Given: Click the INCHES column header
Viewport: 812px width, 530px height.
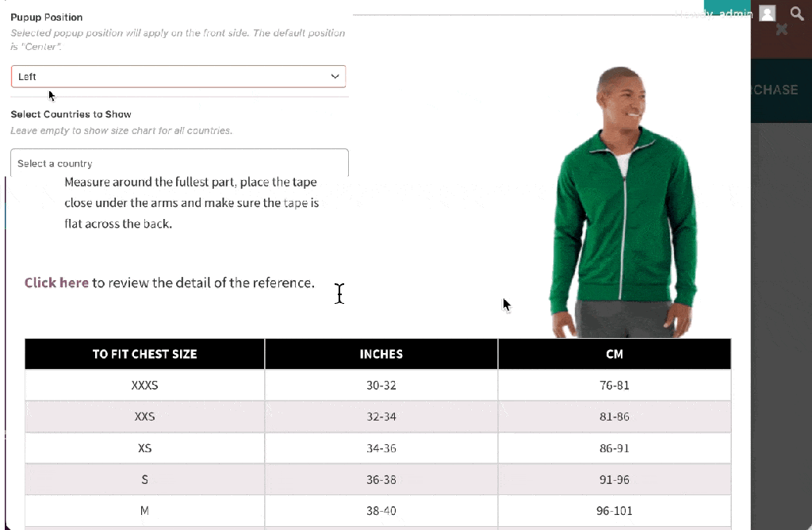Looking at the screenshot, I should 381,354.
